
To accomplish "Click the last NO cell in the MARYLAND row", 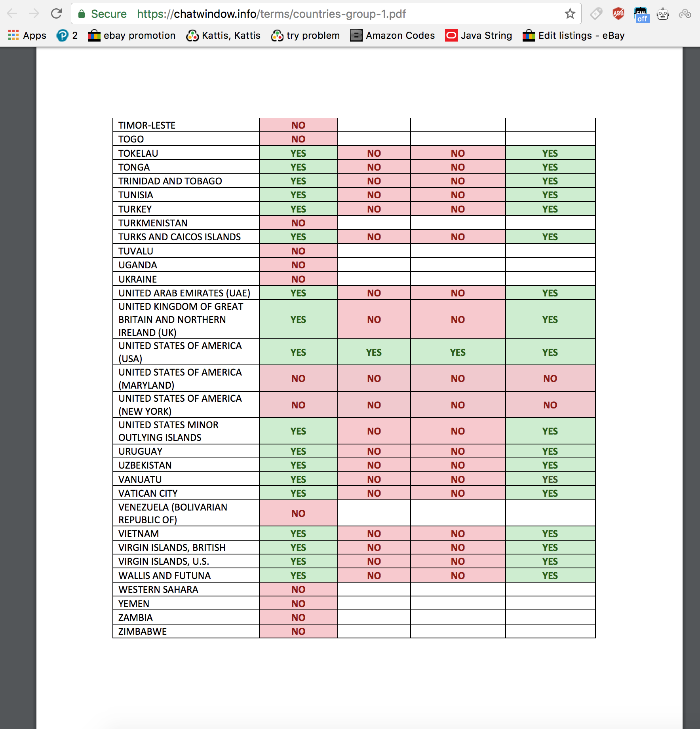I will (550, 378).
